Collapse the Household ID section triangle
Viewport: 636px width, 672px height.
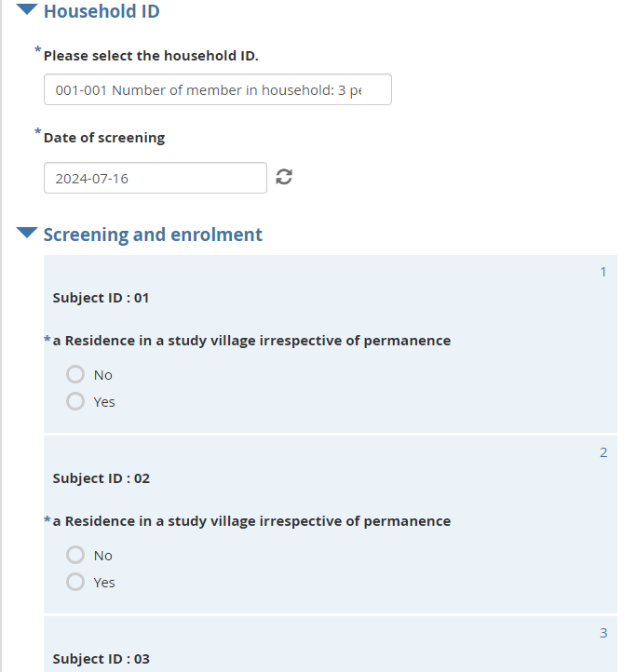tap(27, 9)
